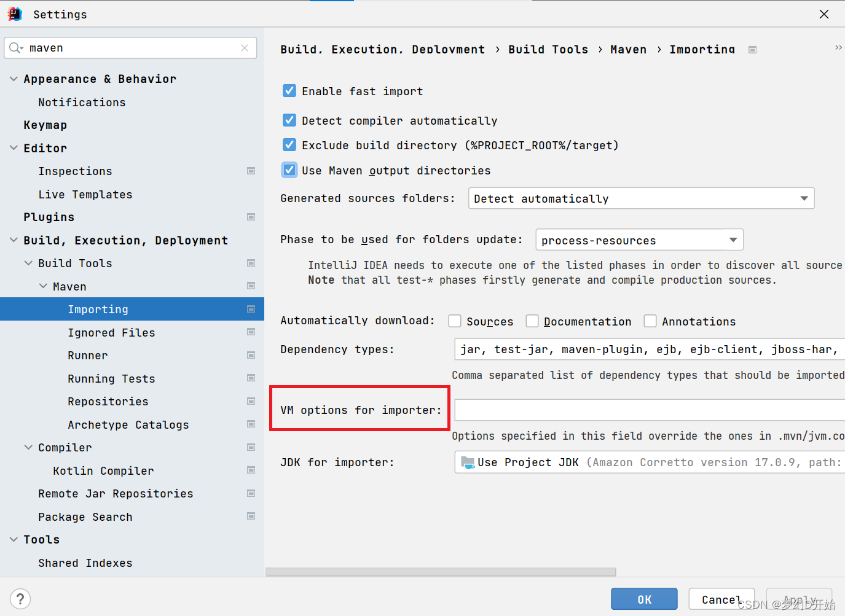
Task: Click project-level icon beside Runner
Action: point(251,355)
